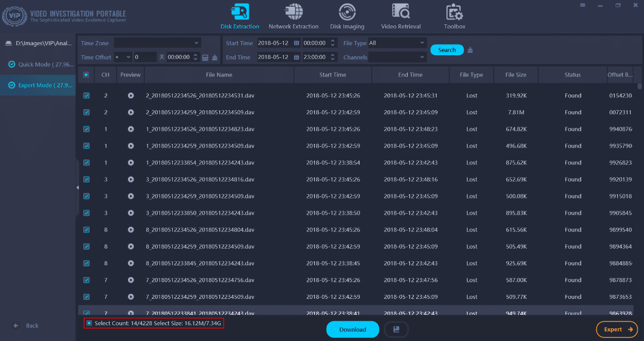Viewport: 644px width, 341px height.
Task: Uncheck the row for 2_20180512234259_20180512234509.dav
Action: 86,112
